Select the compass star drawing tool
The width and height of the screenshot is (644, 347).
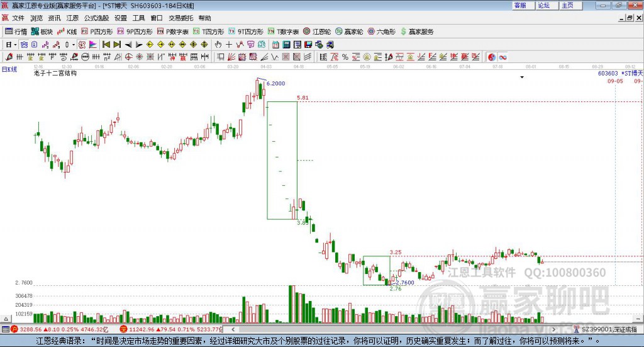[139, 57]
